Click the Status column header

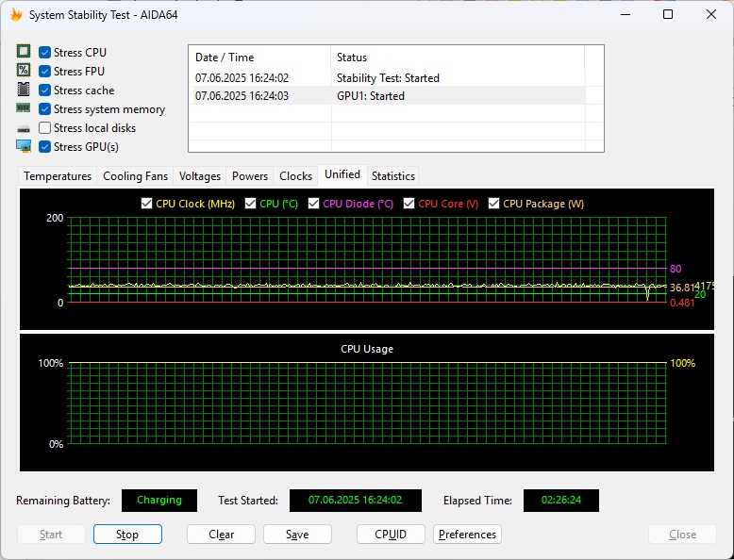(458, 58)
